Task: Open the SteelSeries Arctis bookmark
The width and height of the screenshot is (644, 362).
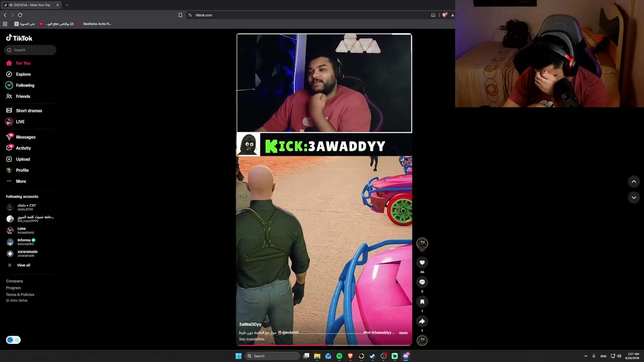Action: point(95,24)
